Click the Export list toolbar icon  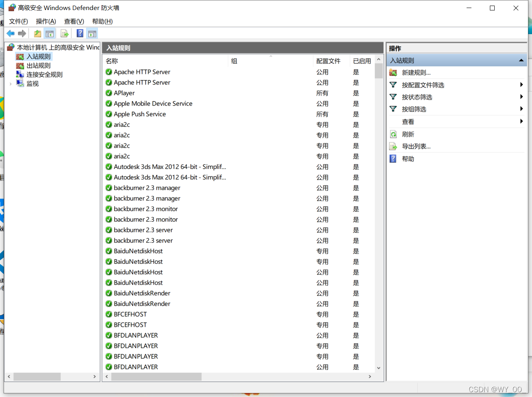point(64,34)
